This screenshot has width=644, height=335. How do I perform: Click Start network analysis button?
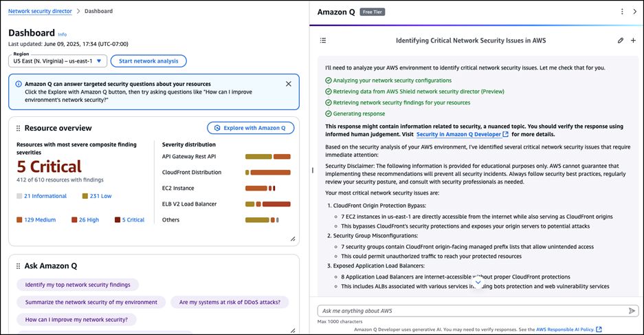pos(148,61)
